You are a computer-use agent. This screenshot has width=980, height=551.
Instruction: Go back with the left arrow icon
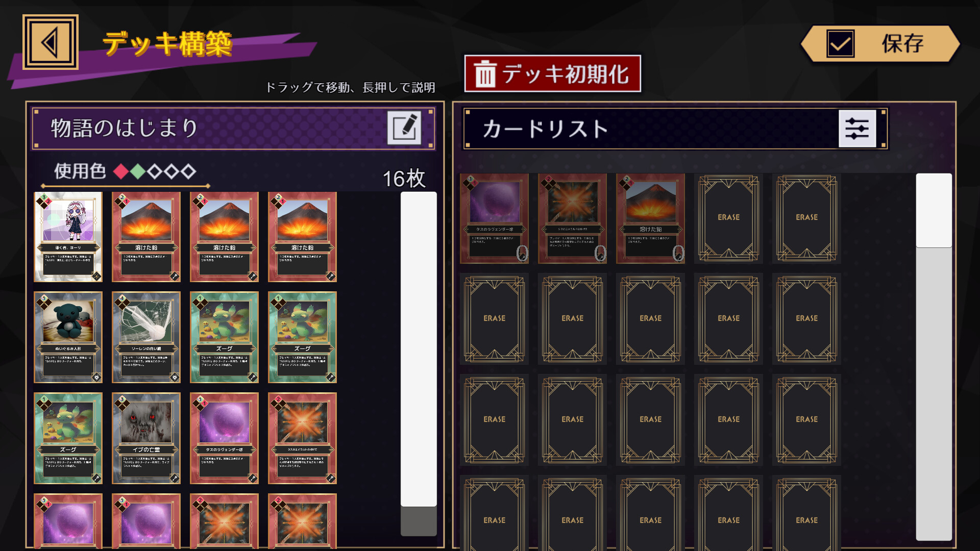tap(50, 42)
